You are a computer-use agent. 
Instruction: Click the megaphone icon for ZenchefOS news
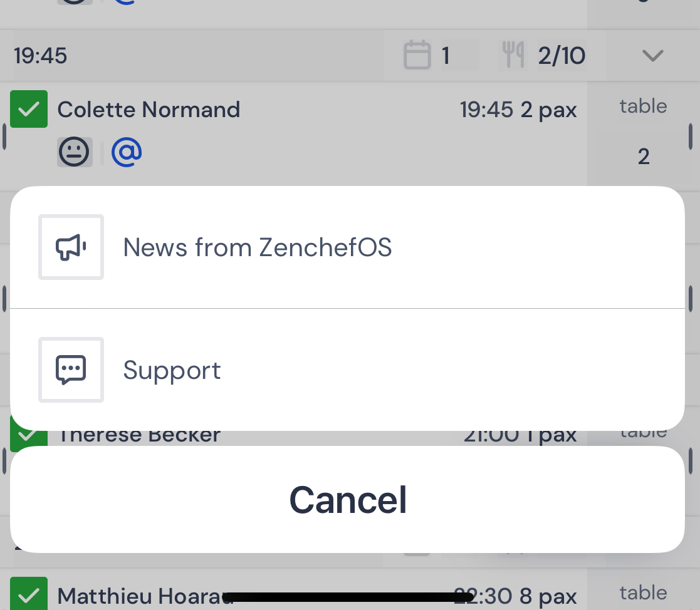pos(71,247)
